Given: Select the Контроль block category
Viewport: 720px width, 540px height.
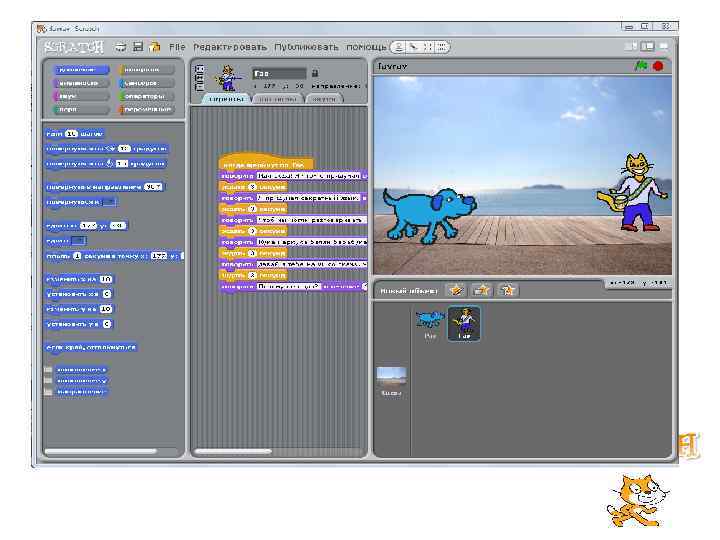Looking at the screenshot, I should pos(146,70).
